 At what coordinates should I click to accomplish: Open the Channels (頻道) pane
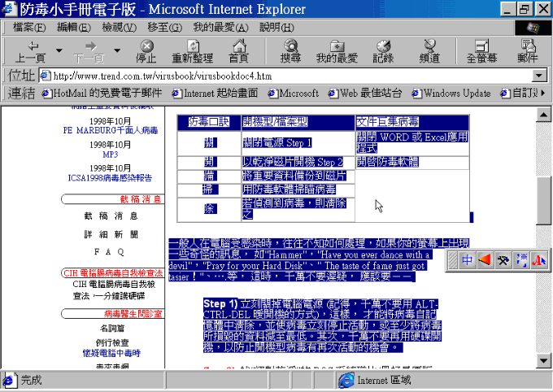click(x=429, y=51)
